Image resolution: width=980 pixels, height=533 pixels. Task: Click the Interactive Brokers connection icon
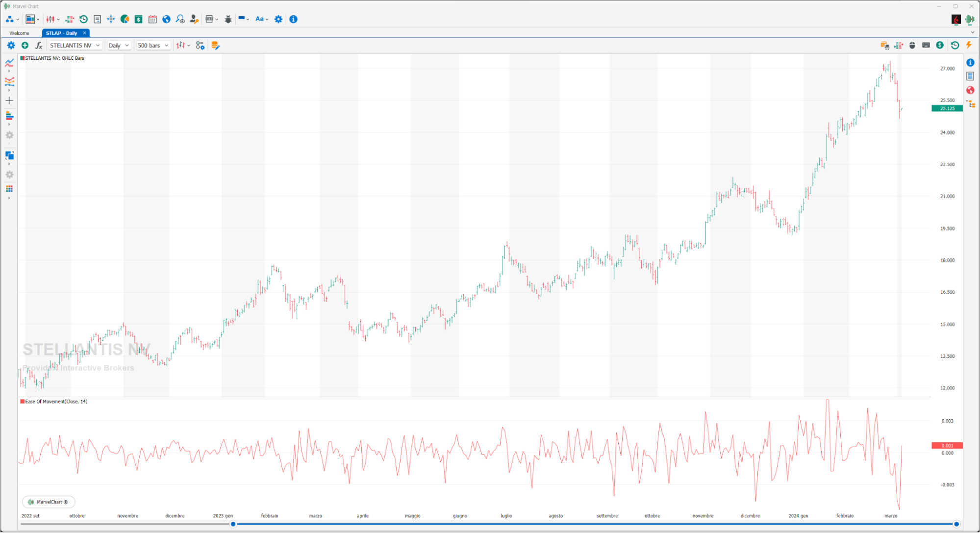pyautogui.click(x=955, y=19)
